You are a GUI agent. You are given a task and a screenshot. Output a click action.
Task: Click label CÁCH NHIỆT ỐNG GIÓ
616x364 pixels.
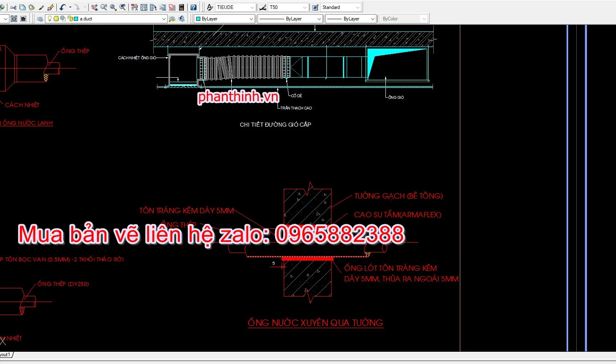click(137, 58)
